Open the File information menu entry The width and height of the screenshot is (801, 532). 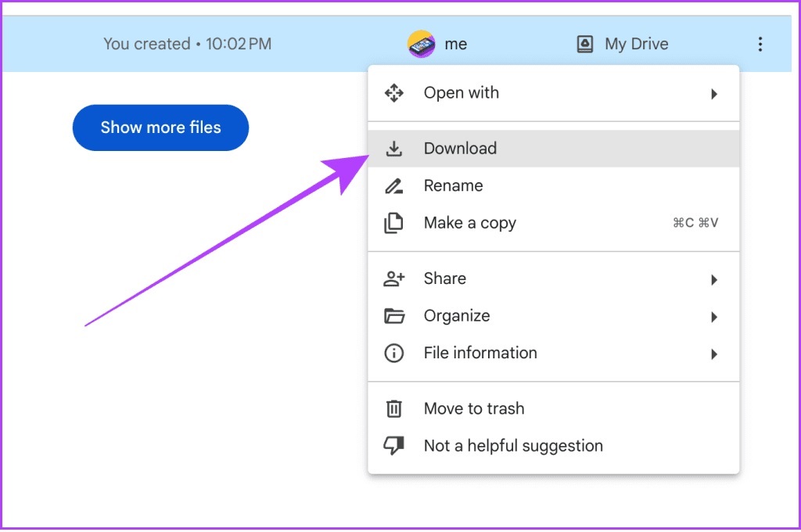[x=554, y=353]
